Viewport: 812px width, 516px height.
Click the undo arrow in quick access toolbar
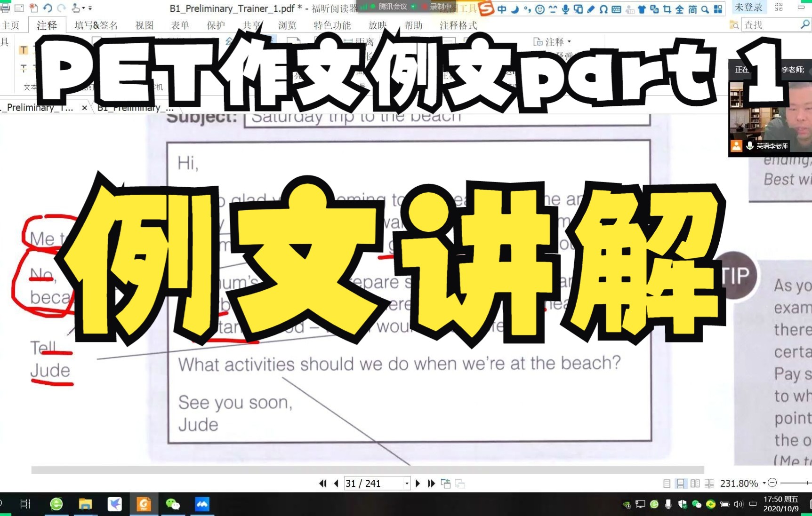coord(47,8)
